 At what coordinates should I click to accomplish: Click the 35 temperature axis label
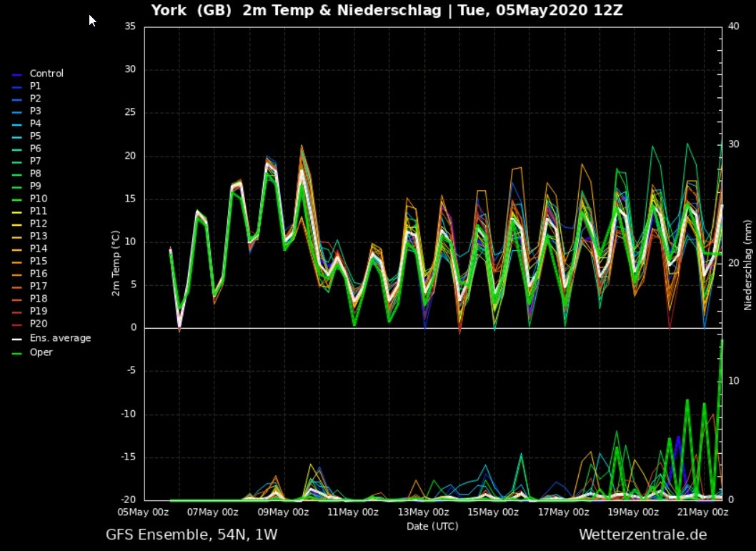pos(131,26)
